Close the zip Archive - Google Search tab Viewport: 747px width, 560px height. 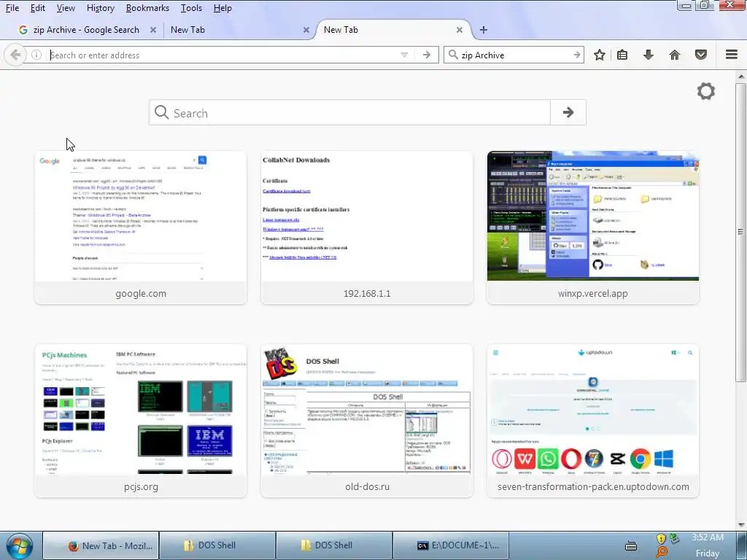coord(153,29)
